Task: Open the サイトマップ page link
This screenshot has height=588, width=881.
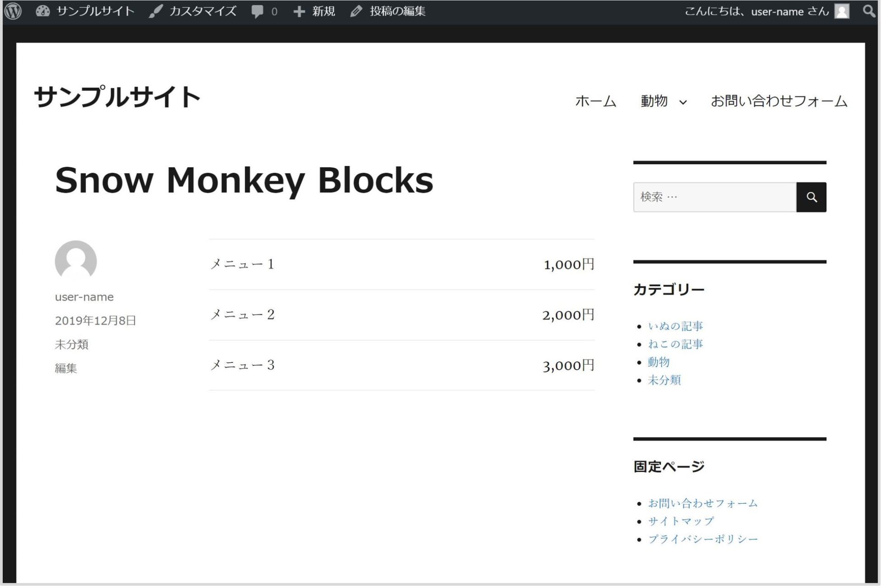Action: click(680, 521)
